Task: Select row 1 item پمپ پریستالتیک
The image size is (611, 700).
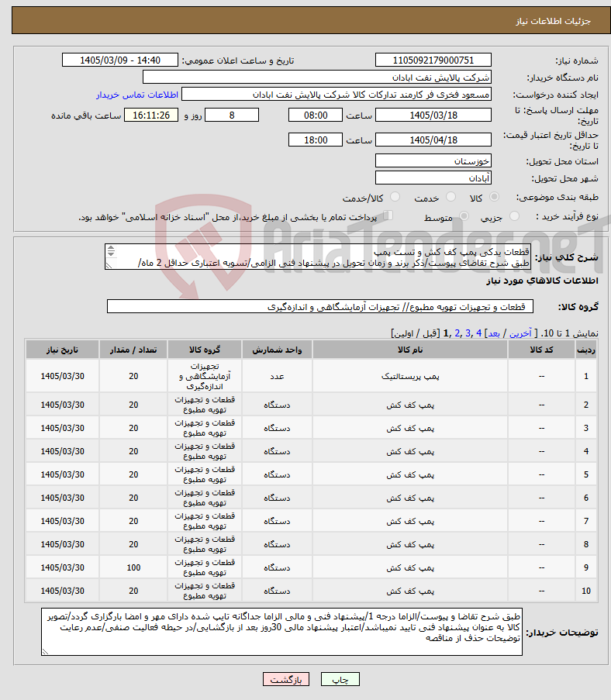Action: point(410,376)
